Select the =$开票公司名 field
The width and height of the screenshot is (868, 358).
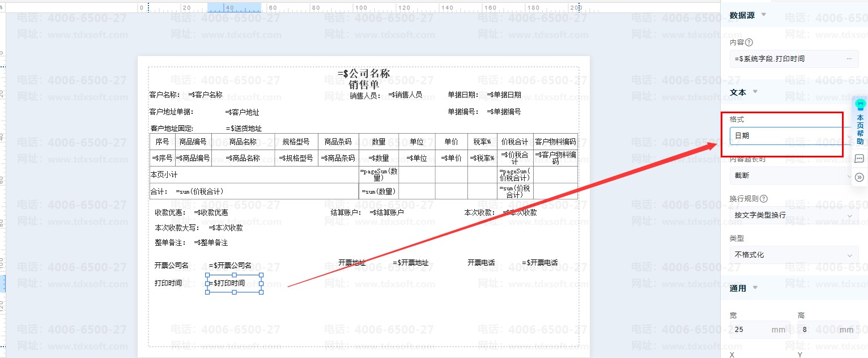coord(230,265)
